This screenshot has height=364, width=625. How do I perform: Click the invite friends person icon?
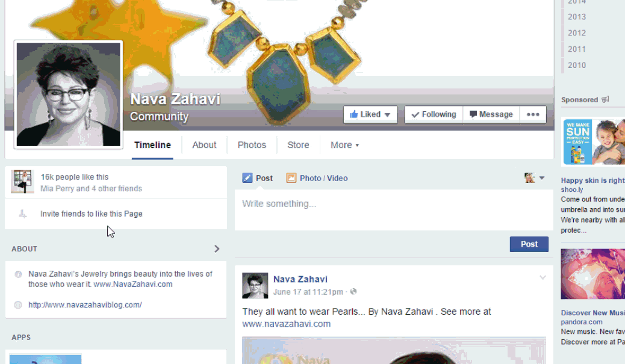[x=23, y=214]
